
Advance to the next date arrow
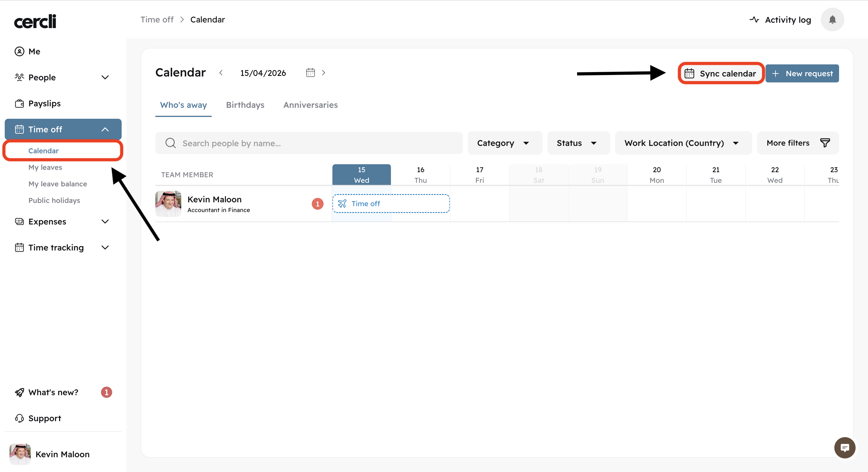[x=324, y=73]
